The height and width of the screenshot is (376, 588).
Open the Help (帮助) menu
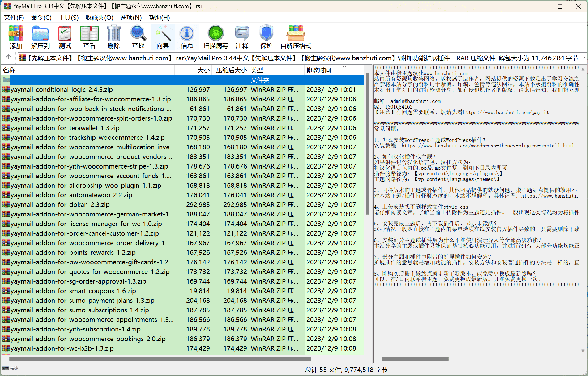pos(159,18)
